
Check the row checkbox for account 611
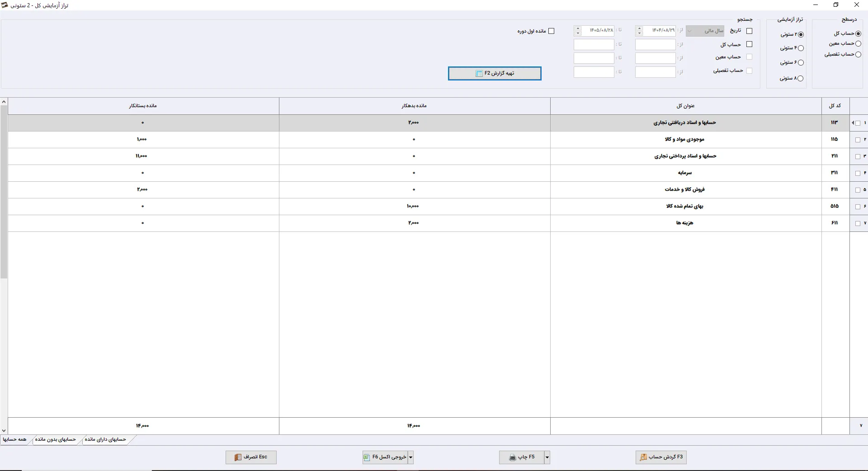[858, 223]
